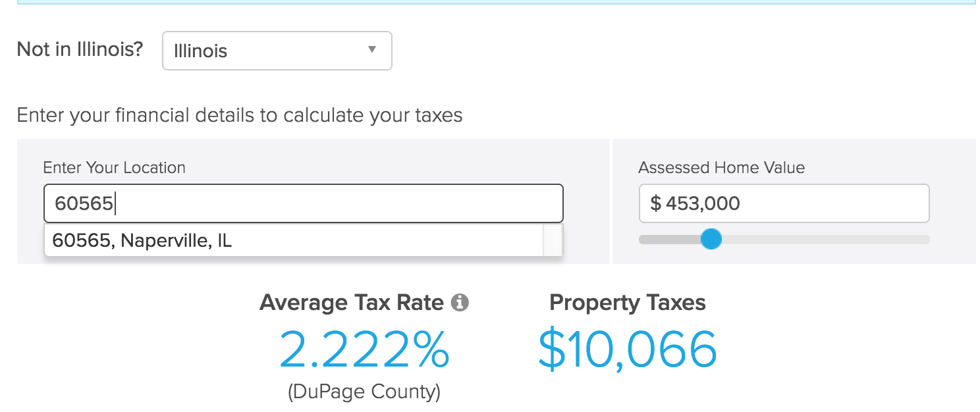Click the slider track right of the handle
This screenshot has height=412, width=980.
[823, 240]
